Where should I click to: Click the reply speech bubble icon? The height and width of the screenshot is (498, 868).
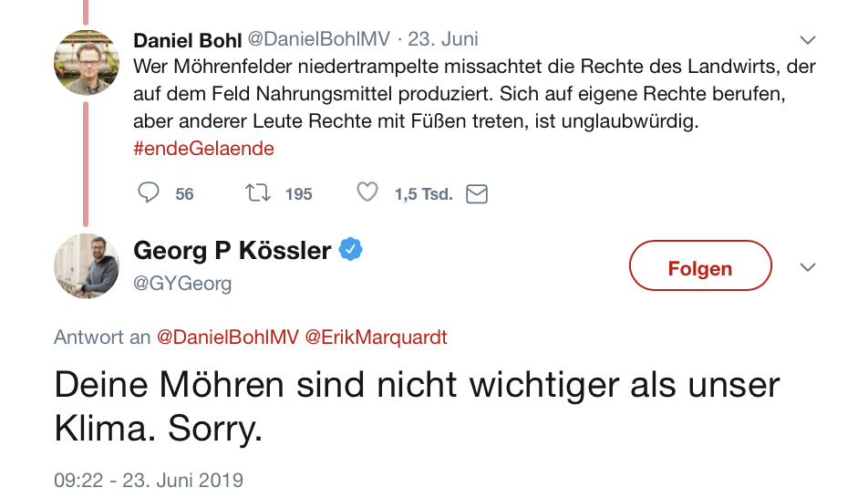(x=149, y=193)
